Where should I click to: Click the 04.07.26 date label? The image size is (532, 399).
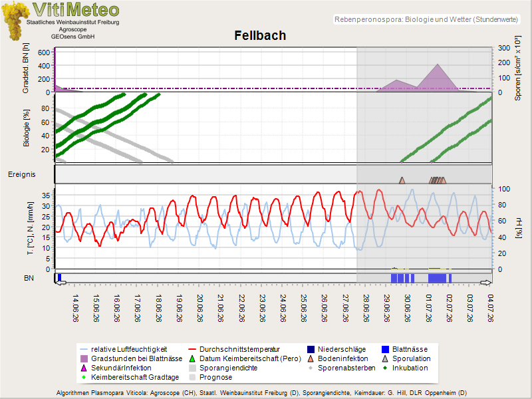pyautogui.click(x=491, y=308)
